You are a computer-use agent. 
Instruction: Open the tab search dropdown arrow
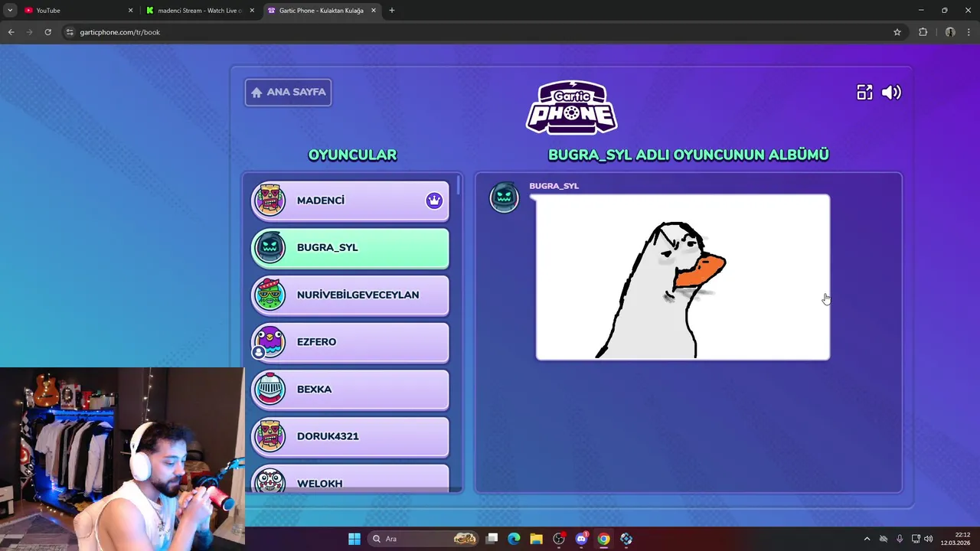(9, 11)
